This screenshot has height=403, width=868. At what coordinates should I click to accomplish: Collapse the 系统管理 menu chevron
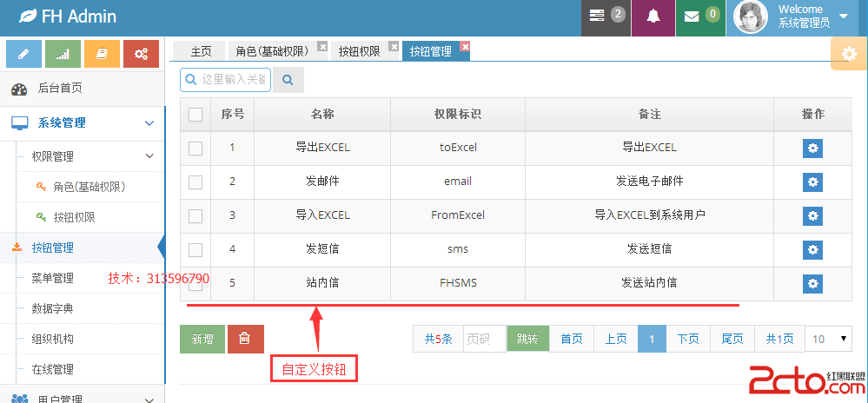(149, 123)
